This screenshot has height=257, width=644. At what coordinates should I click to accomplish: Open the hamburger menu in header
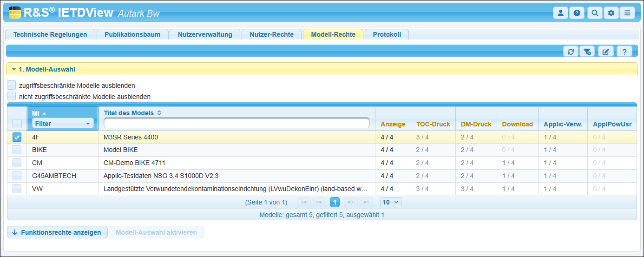627,13
